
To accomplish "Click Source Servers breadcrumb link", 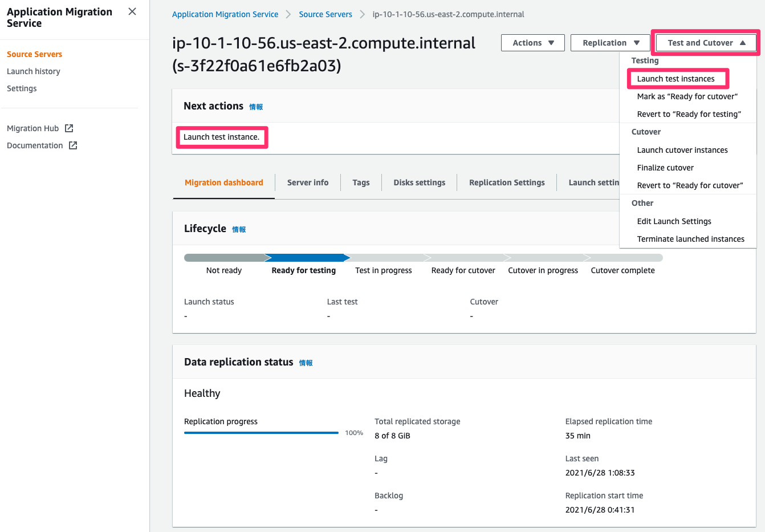I will [x=325, y=14].
